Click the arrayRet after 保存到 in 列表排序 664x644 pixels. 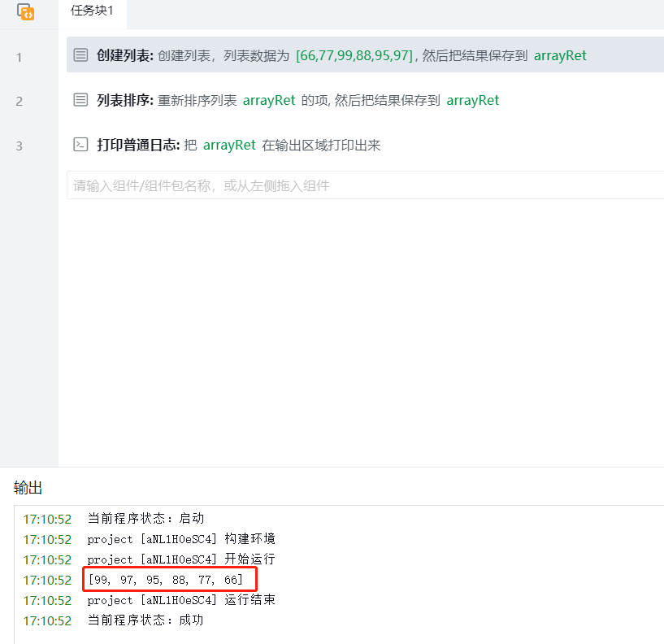point(473,100)
